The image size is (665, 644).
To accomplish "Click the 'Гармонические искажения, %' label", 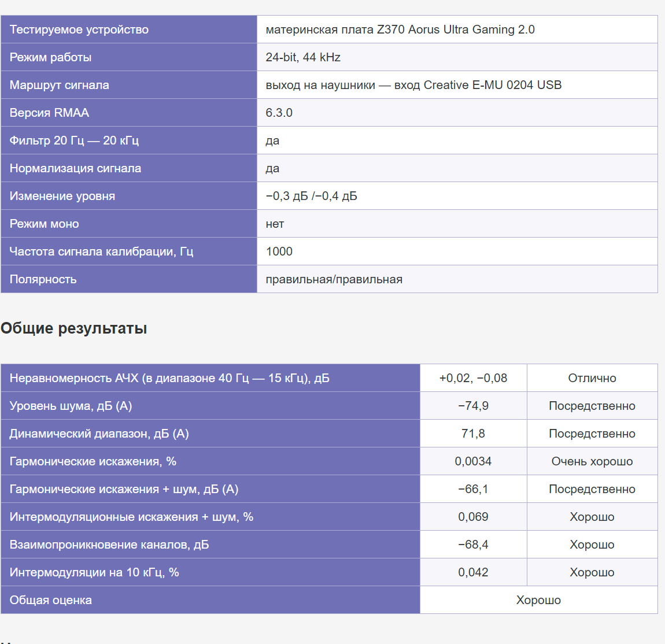I will 93,461.
